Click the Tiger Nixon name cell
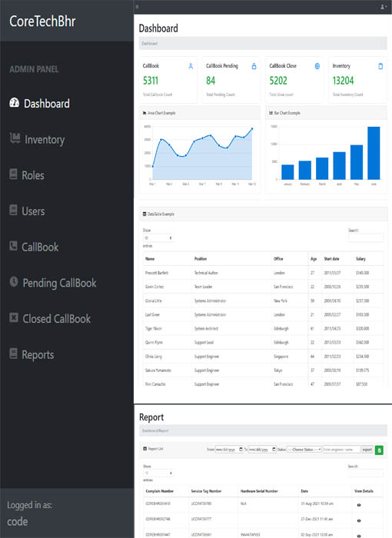The width and height of the screenshot is (392, 538). [x=153, y=328]
